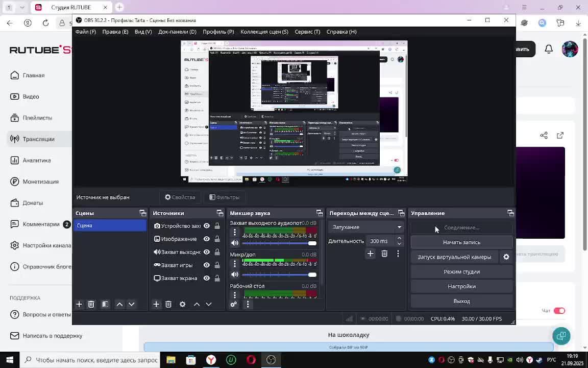Open the Сервис menu

[x=307, y=32]
